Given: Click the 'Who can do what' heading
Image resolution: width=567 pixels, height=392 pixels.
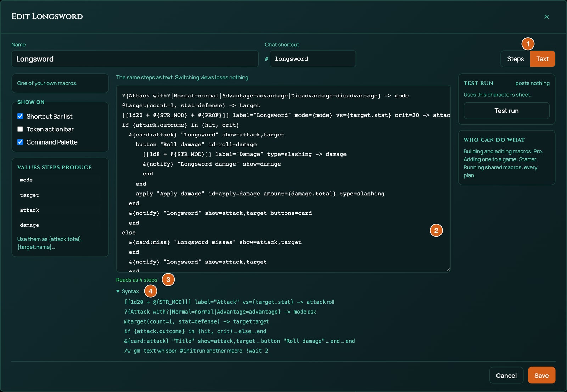Looking at the screenshot, I should point(494,140).
